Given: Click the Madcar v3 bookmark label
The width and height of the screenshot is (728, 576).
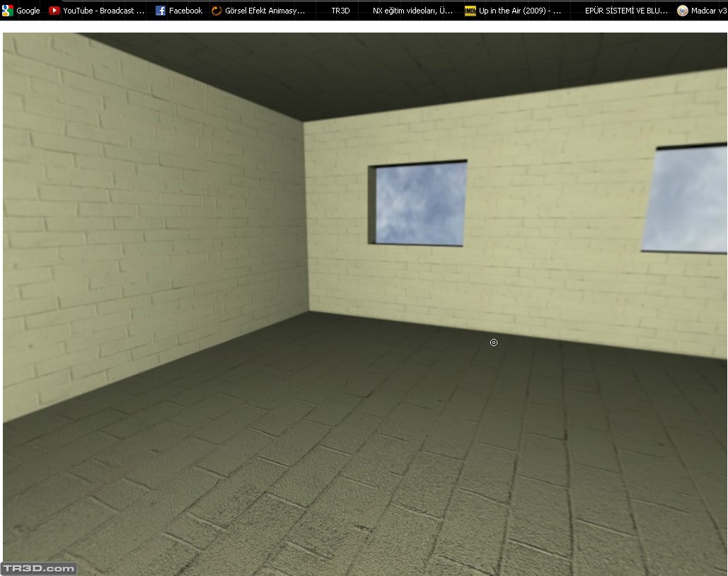Looking at the screenshot, I should 709,11.
